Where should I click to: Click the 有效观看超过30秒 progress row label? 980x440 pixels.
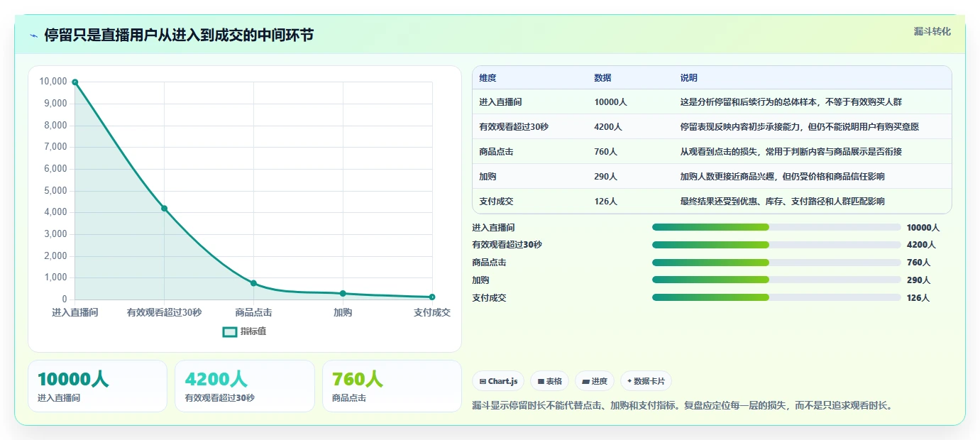click(x=507, y=245)
